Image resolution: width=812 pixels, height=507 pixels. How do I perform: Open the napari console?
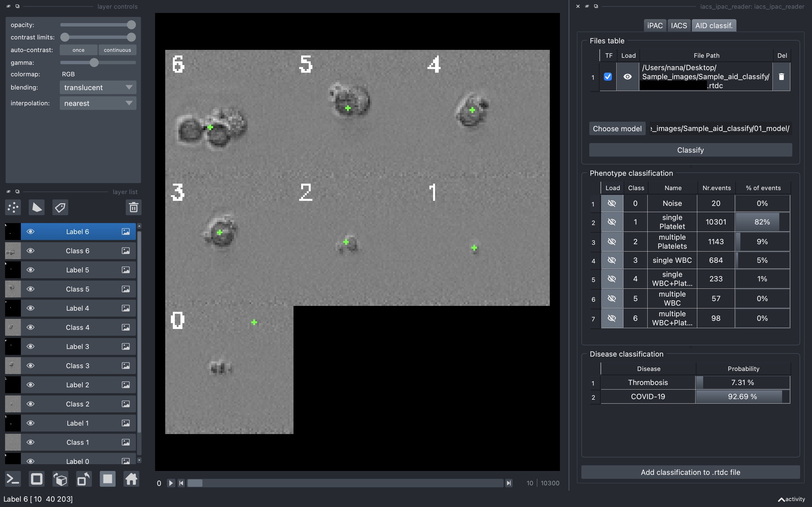point(13,479)
